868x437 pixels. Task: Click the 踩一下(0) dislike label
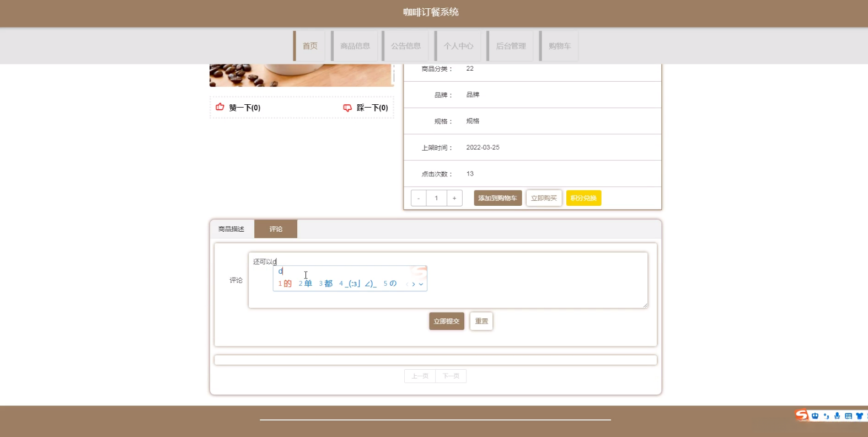pyautogui.click(x=372, y=108)
